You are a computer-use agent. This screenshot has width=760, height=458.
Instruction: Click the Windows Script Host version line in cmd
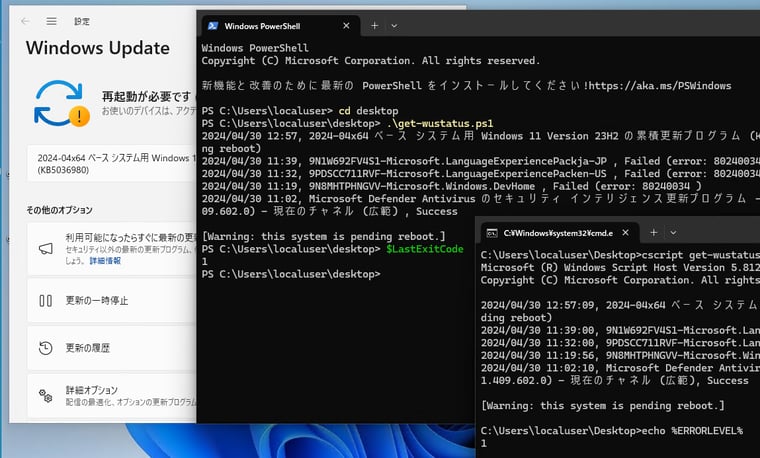pos(620,268)
